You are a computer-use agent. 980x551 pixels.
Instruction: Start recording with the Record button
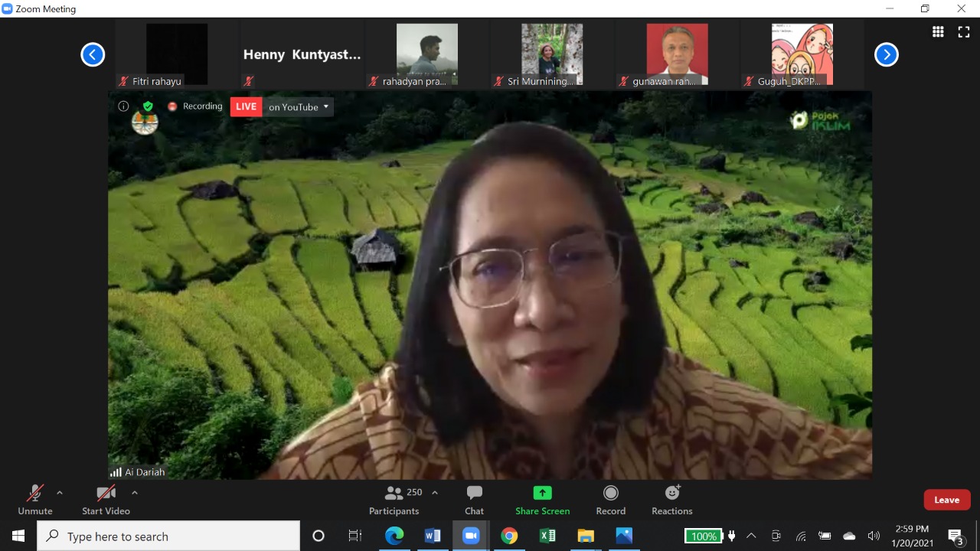click(610, 500)
